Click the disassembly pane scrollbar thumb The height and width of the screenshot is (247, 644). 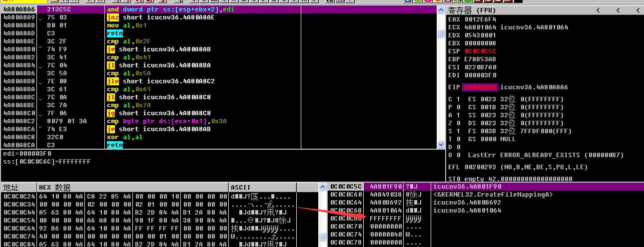441,33
